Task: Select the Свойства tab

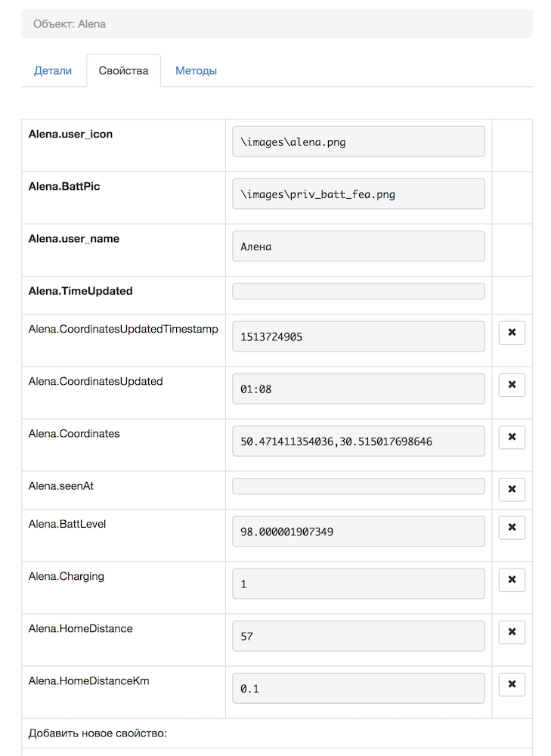Action: (x=123, y=71)
